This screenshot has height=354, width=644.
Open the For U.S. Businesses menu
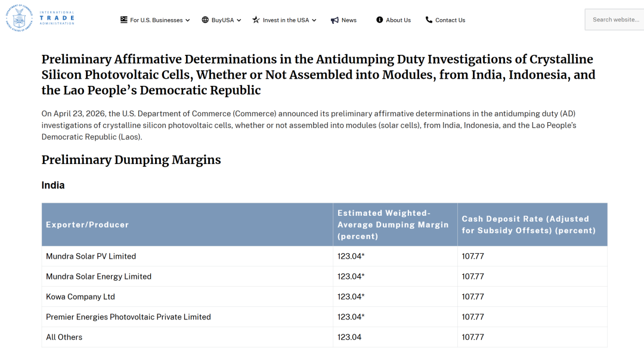pos(156,20)
